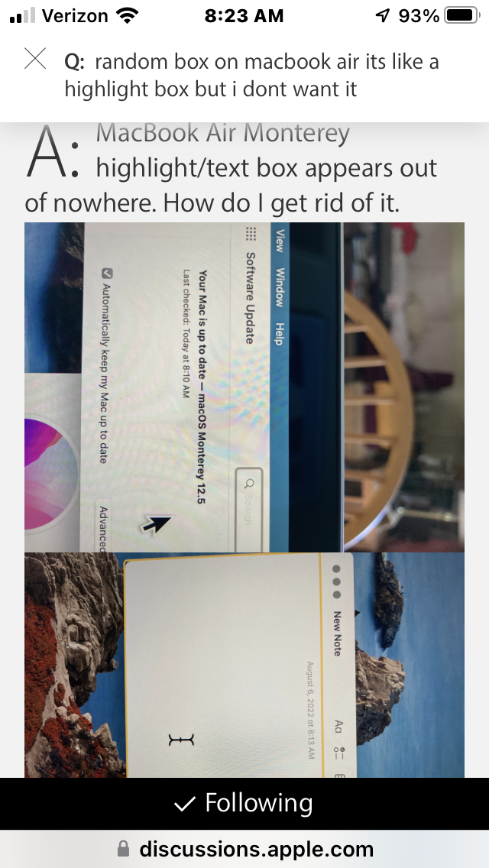The width and height of the screenshot is (489, 868).
Task: Toggle Automatically keep my Mac up to date checkbox
Action: coord(106,273)
